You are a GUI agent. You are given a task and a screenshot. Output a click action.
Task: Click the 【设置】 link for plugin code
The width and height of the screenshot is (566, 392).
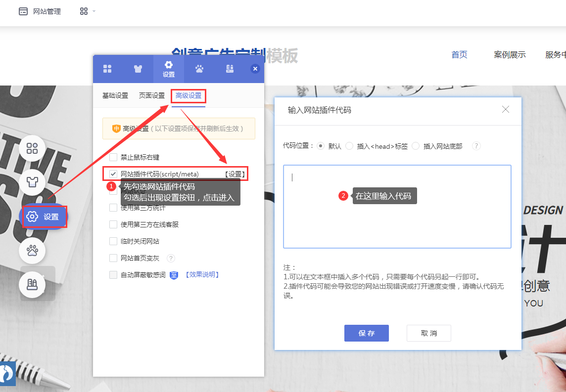235,174
